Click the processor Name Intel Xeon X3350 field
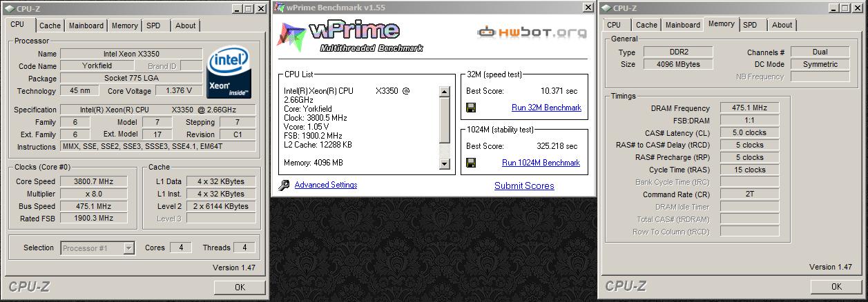868x302 pixels. [131, 53]
